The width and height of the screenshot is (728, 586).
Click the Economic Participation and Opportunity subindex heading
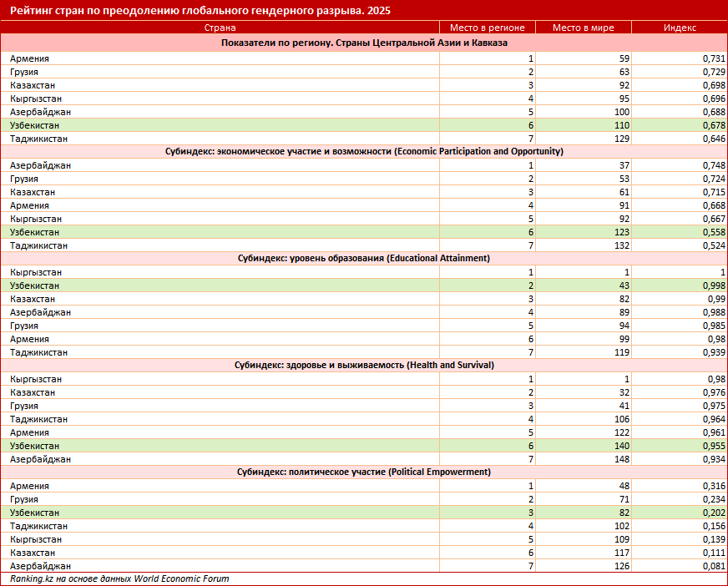pyautogui.click(x=364, y=152)
